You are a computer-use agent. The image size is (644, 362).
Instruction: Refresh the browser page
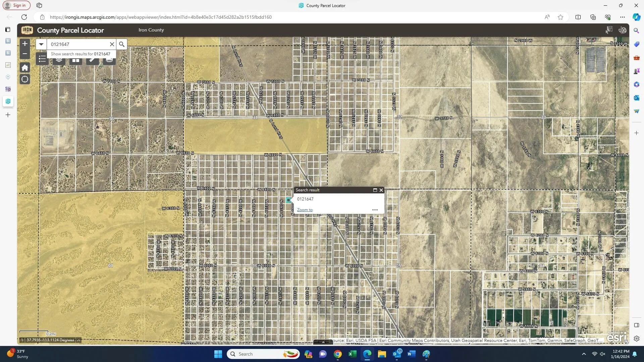[24, 17]
